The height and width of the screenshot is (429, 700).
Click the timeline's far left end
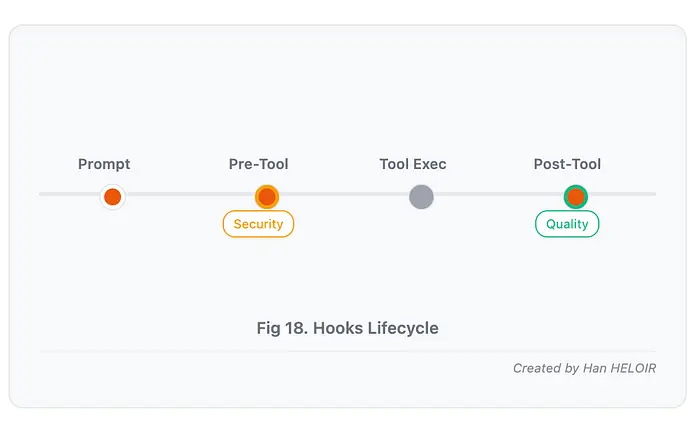tap(43, 194)
